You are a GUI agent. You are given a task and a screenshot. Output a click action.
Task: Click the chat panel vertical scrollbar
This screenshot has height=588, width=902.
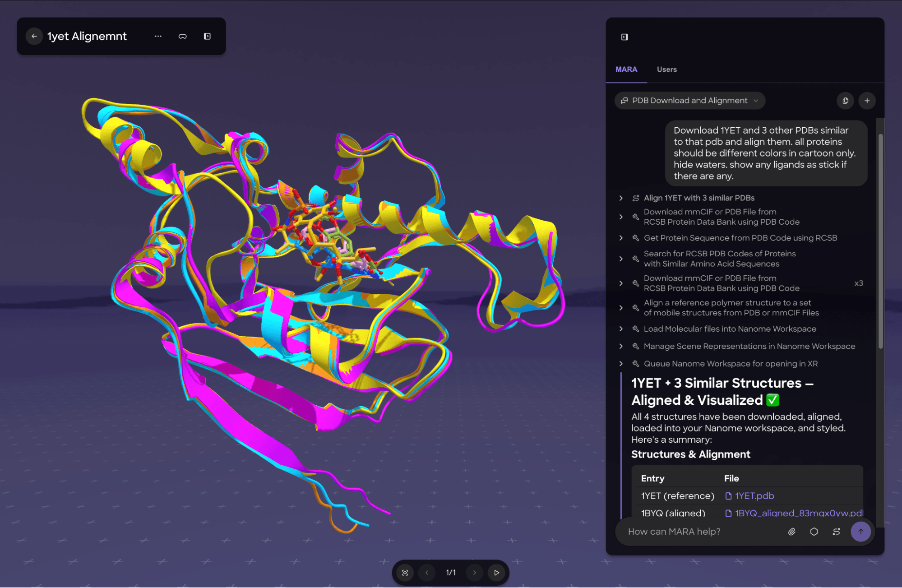click(880, 241)
